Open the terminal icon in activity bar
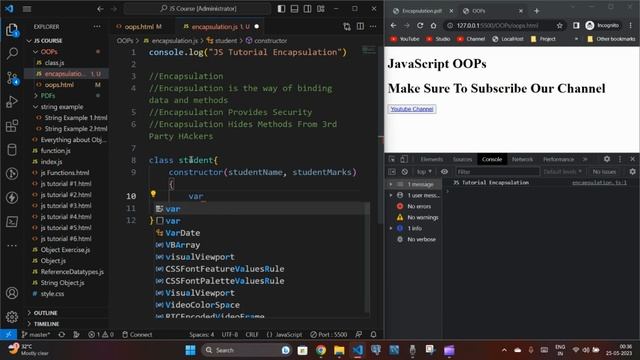 (12, 222)
